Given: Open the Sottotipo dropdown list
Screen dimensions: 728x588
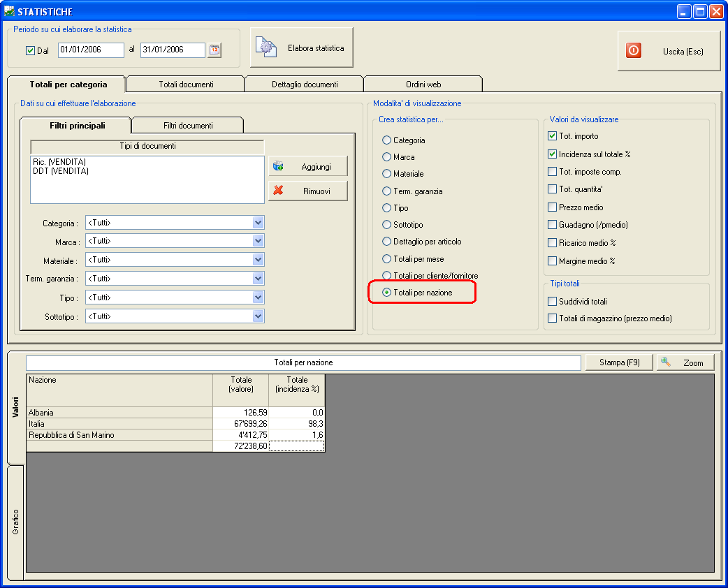Looking at the screenshot, I should (x=258, y=316).
